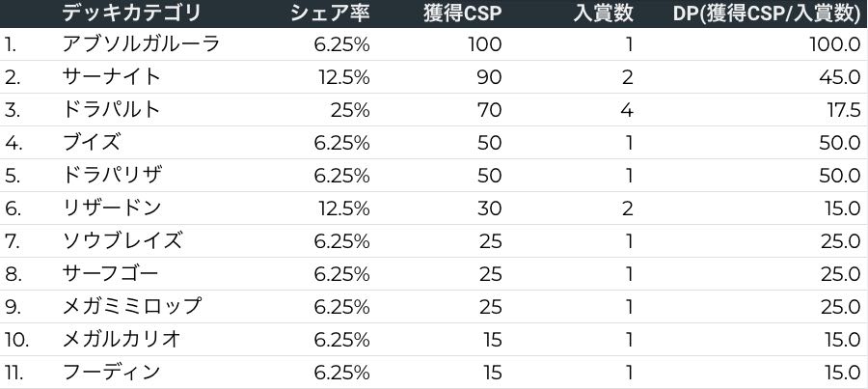
Task: Click the デッキカテゴリ column header
Action: coord(131,14)
